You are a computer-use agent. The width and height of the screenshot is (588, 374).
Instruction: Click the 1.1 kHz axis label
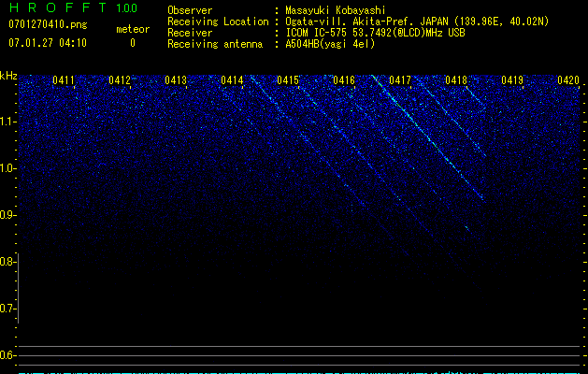tap(7, 122)
